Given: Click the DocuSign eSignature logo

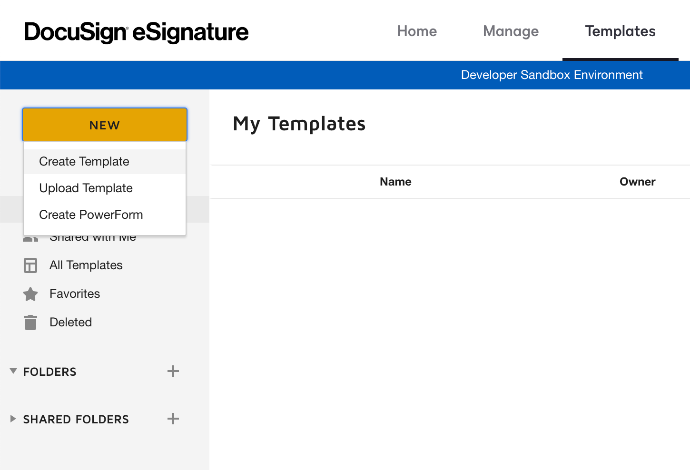Looking at the screenshot, I should (x=136, y=32).
